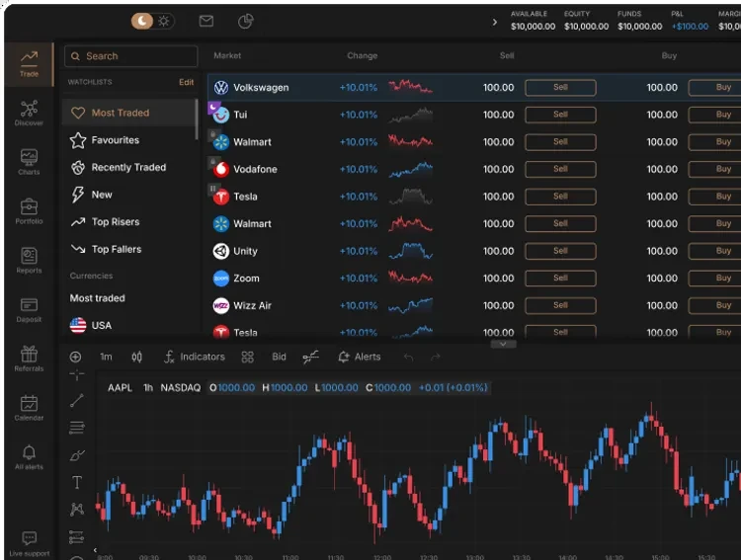Select the trend line drawing tool

click(76, 400)
